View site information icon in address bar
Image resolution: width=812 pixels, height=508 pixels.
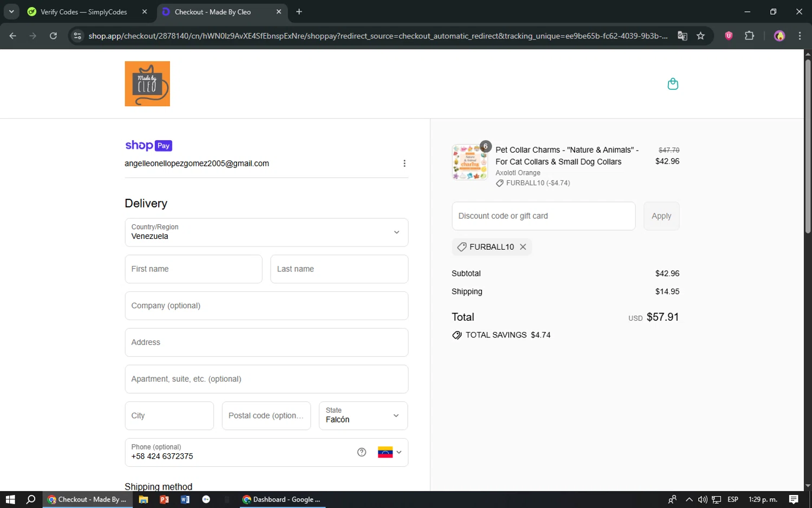click(77, 36)
